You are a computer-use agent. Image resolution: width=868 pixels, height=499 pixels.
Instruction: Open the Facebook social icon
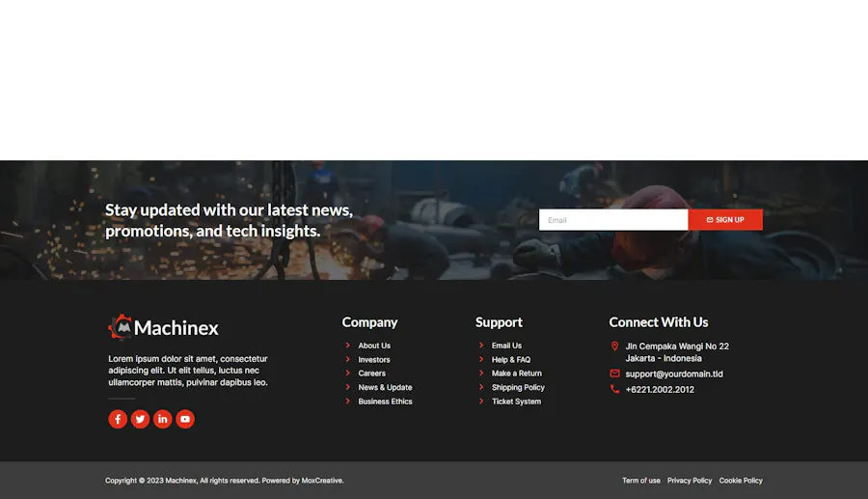[x=118, y=419]
